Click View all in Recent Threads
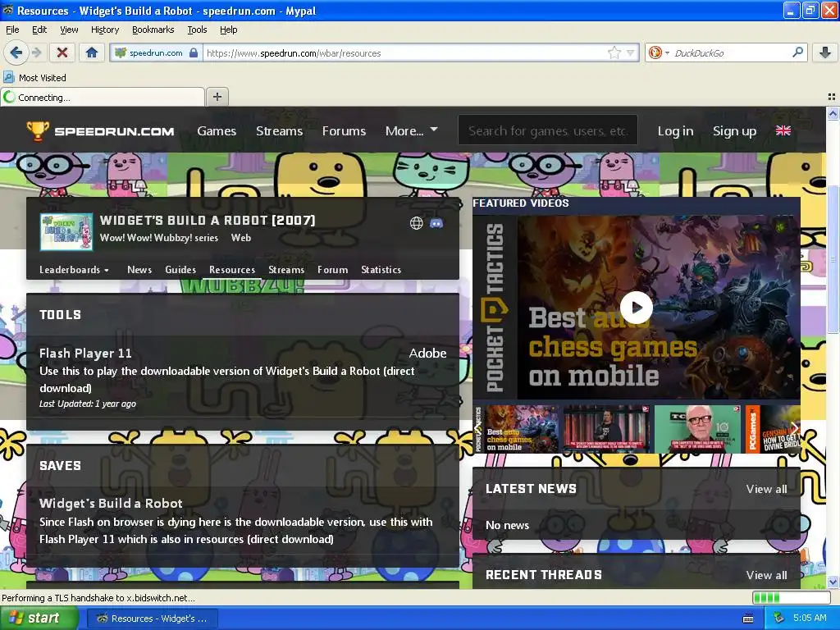840x630 pixels. coord(766,575)
